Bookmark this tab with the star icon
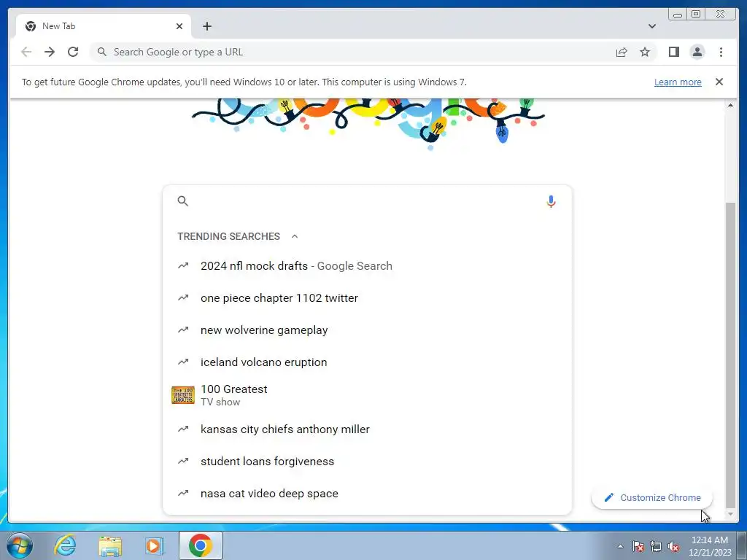This screenshot has width=747, height=560. [645, 52]
